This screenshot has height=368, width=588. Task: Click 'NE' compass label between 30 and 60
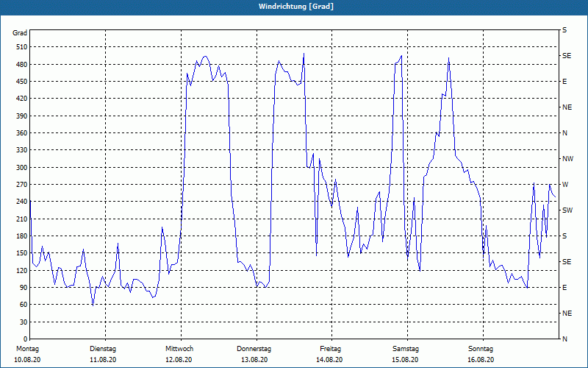pos(567,314)
